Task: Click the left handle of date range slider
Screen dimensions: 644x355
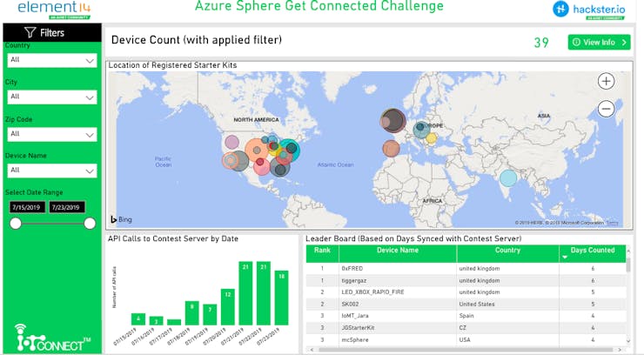Action: coord(16,224)
